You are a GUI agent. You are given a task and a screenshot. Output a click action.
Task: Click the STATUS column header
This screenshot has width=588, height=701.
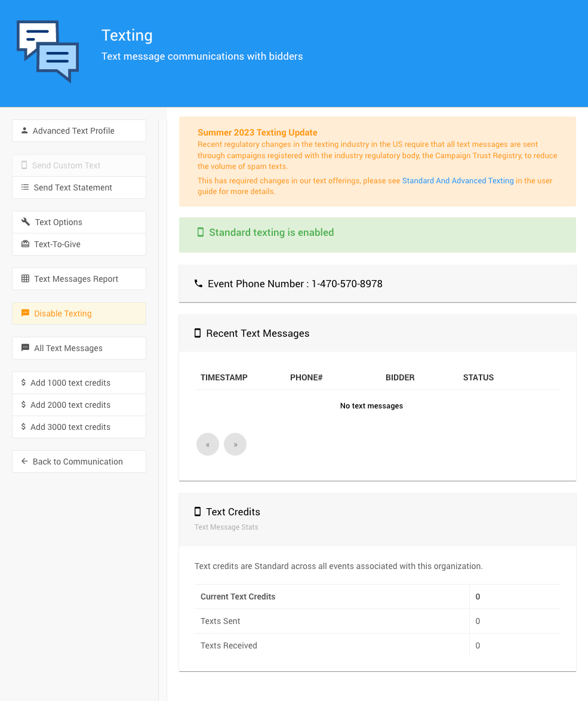(x=478, y=377)
